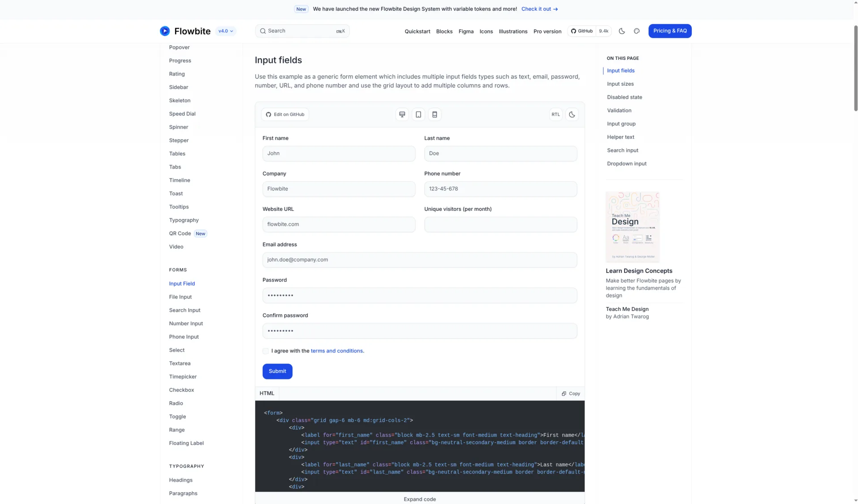
Task: Go to Figma navigation item
Action: tap(466, 31)
